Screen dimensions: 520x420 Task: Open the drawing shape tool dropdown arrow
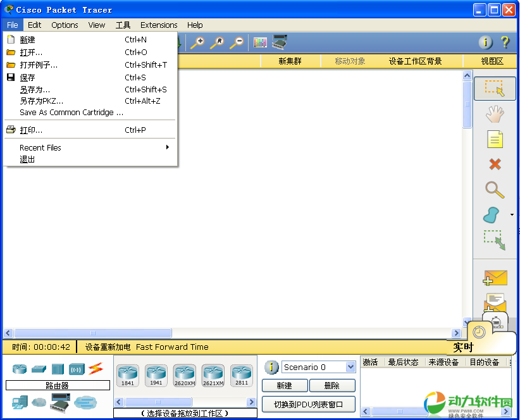pos(512,215)
